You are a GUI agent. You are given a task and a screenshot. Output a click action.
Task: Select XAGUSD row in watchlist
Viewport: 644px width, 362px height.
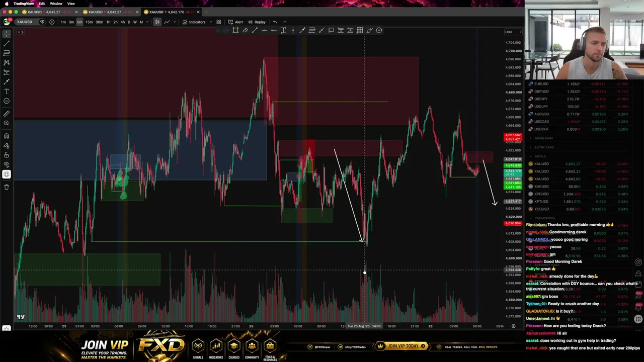point(580,187)
